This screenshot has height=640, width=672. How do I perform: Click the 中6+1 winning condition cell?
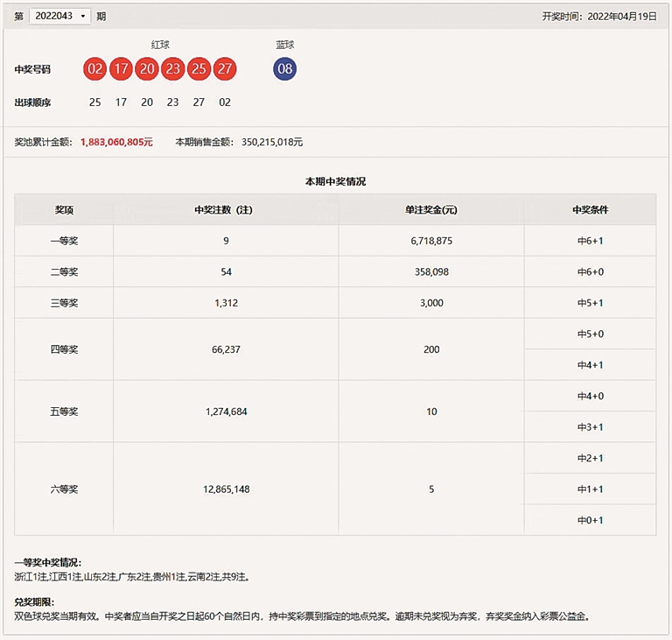(x=590, y=241)
